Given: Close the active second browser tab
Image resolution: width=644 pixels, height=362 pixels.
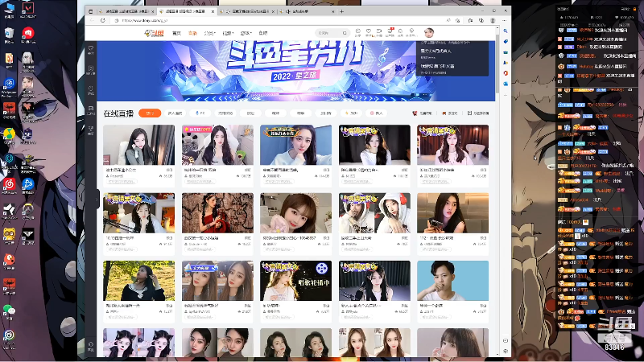Looking at the screenshot, I should coord(213,11).
